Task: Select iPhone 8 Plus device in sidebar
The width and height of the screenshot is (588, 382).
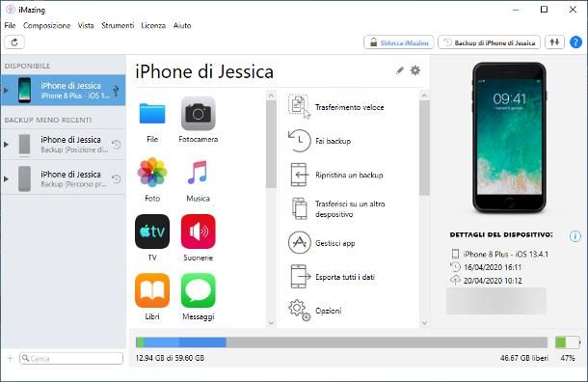Action: pos(63,90)
